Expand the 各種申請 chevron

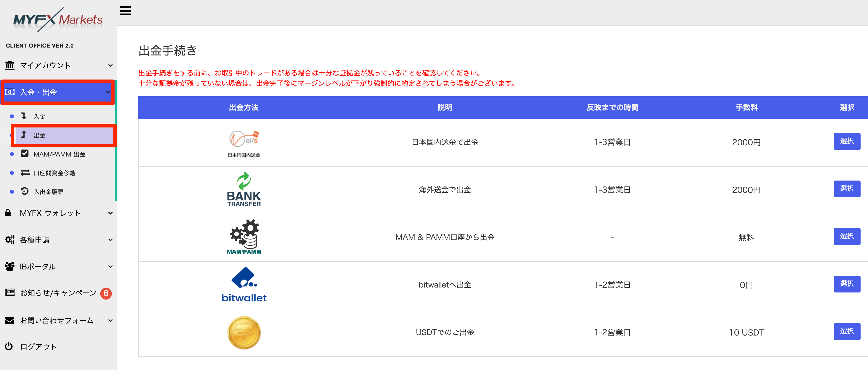(x=110, y=239)
